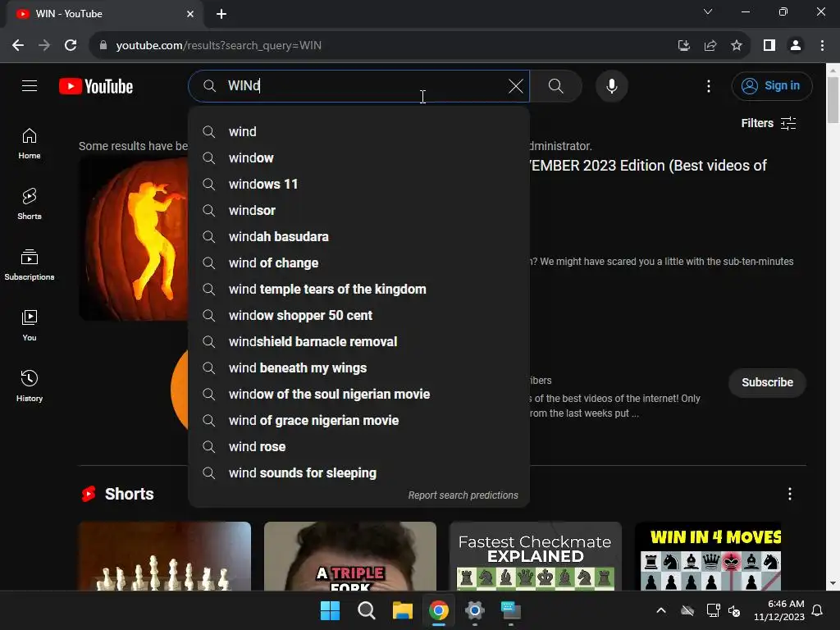Pick the 'wind of change' suggestion
Screen dimensions: 840x630
359,262
